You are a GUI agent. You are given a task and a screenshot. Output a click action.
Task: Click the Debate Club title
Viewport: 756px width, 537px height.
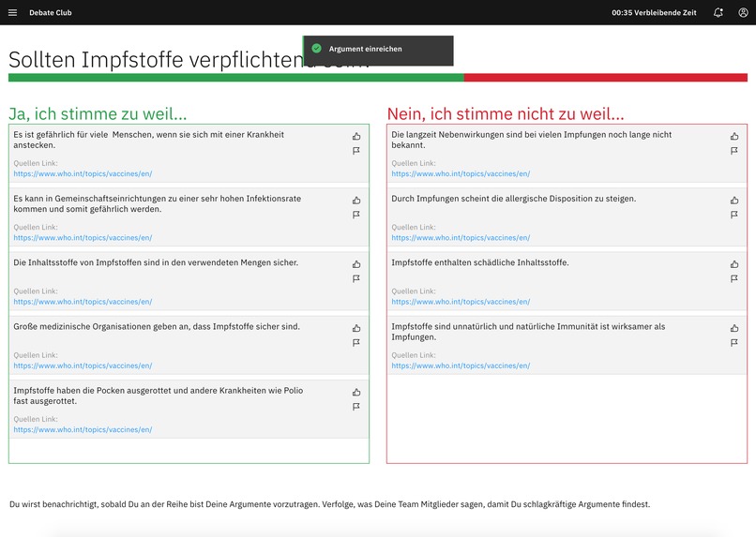click(x=50, y=12)
